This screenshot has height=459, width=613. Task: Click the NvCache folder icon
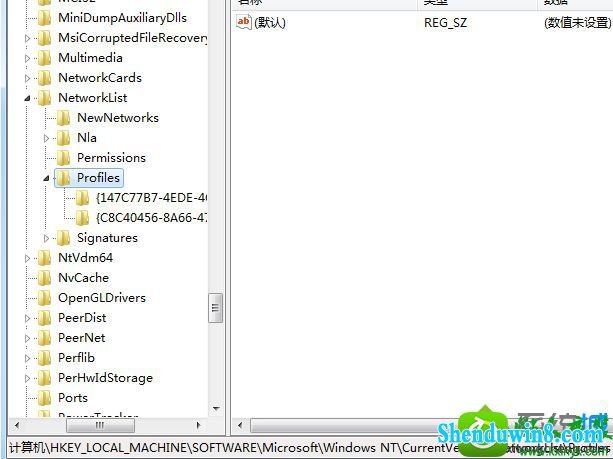point(44,278)
